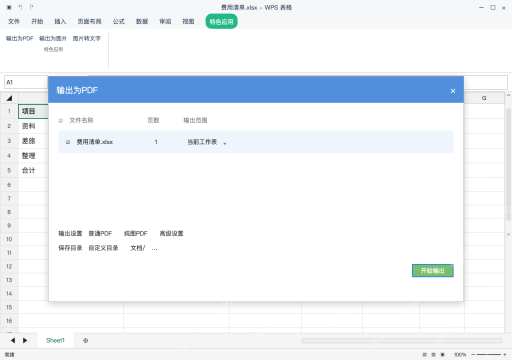Switch to normal view in status bar
Image resolution: width=512 pixels, height=360 pixels.
pos(424,355)
